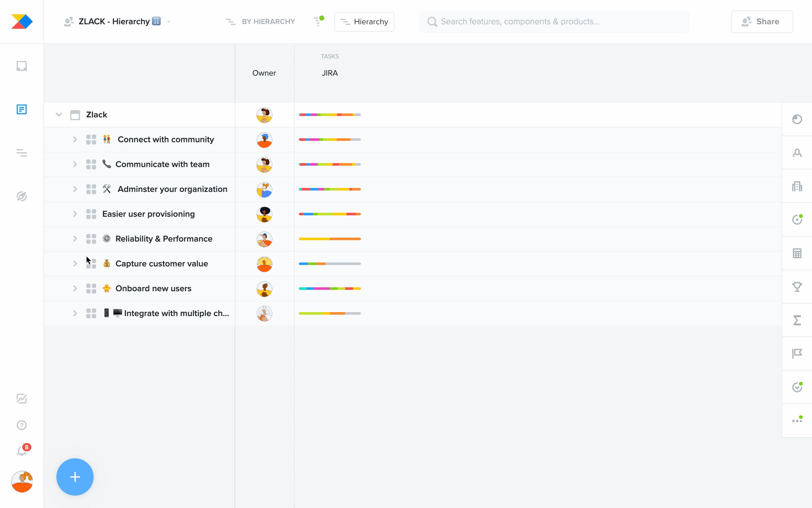Click the blue plus add button
Image resolution: width=812 pixels, height=508 pixels.
tap(75, 477)
